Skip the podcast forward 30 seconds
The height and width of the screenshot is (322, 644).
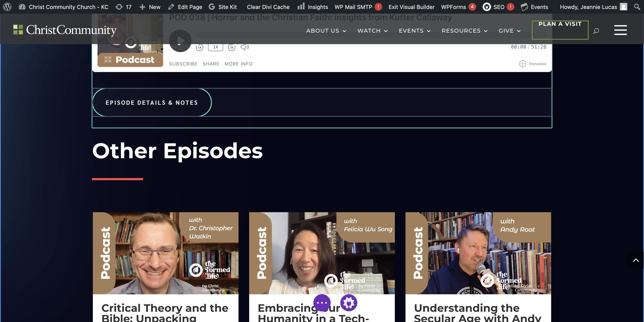point(232,47)
